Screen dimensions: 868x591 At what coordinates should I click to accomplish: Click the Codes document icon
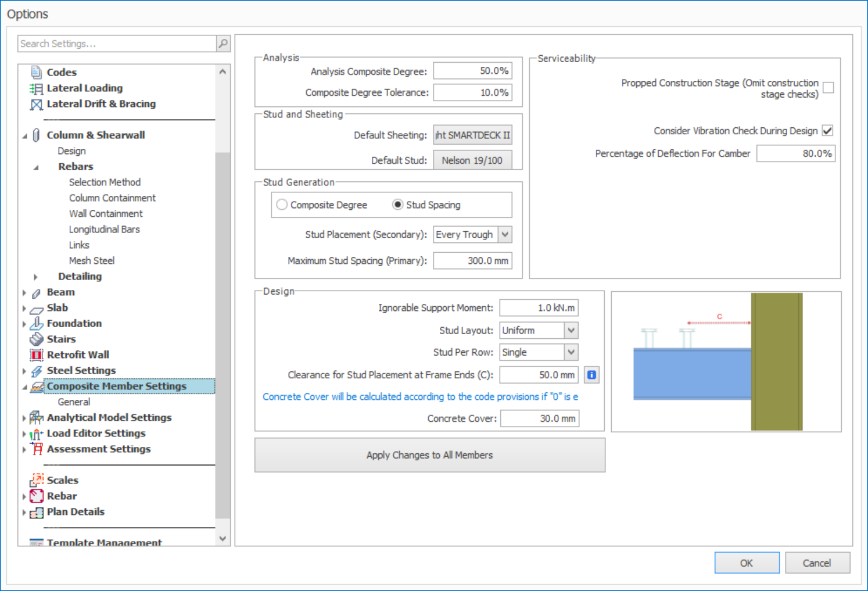[x=36, y=72]
